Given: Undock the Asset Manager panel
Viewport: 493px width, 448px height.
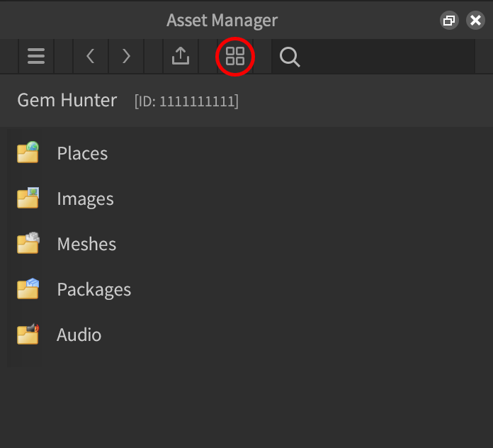Looking at the screenshot, I should click(448, 21).
